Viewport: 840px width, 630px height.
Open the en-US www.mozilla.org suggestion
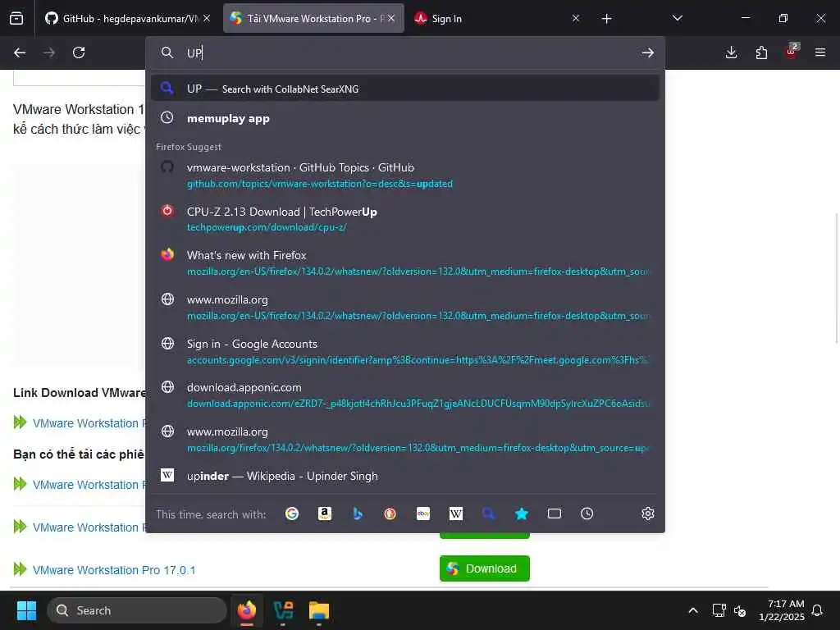(x=405, y=308)
